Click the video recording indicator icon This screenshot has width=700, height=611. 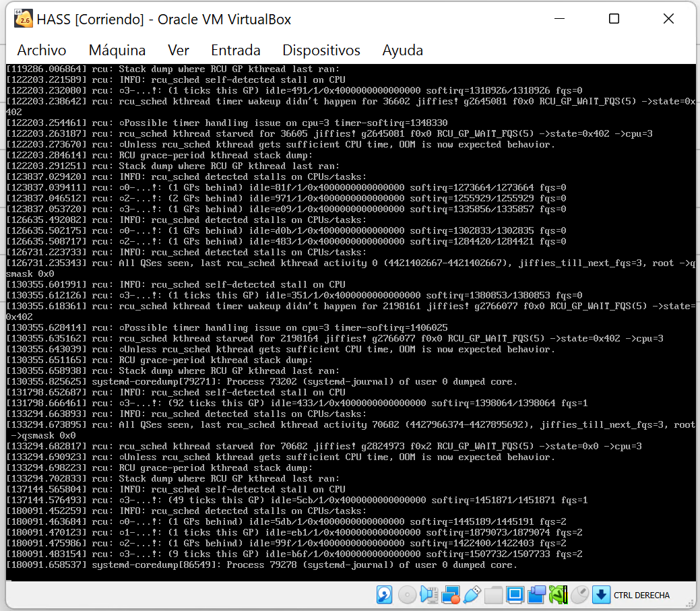[x=537, y=595]
